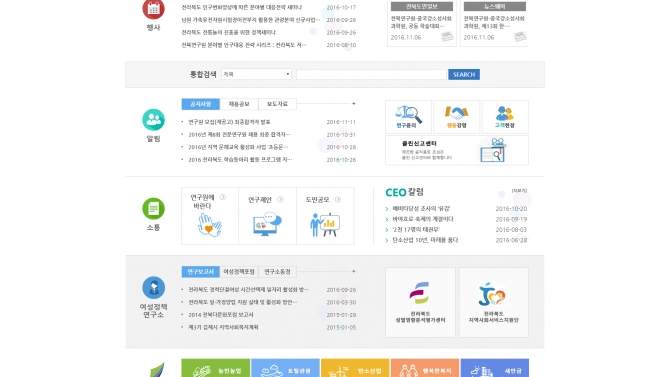Click the blue SEARCH button
This screenshot has width=670, height=377.
tap(464, 74)
